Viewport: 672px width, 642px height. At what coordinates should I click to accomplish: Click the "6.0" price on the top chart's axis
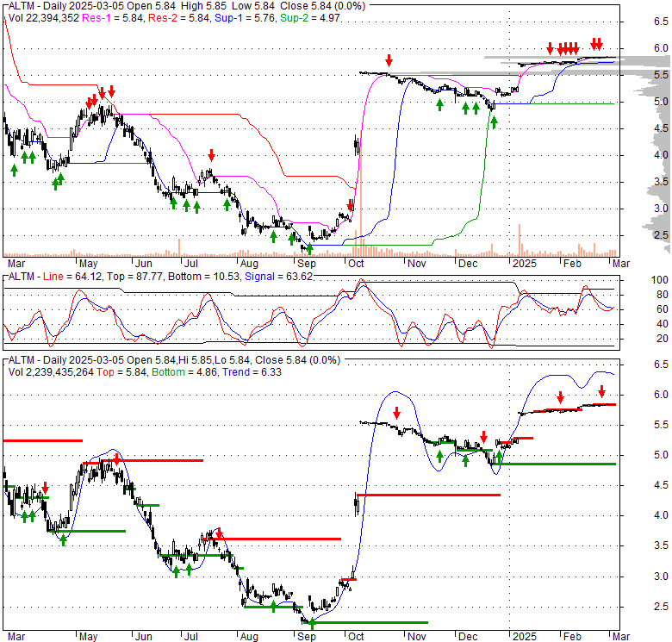pyautogui.click(x=661, y=48)
